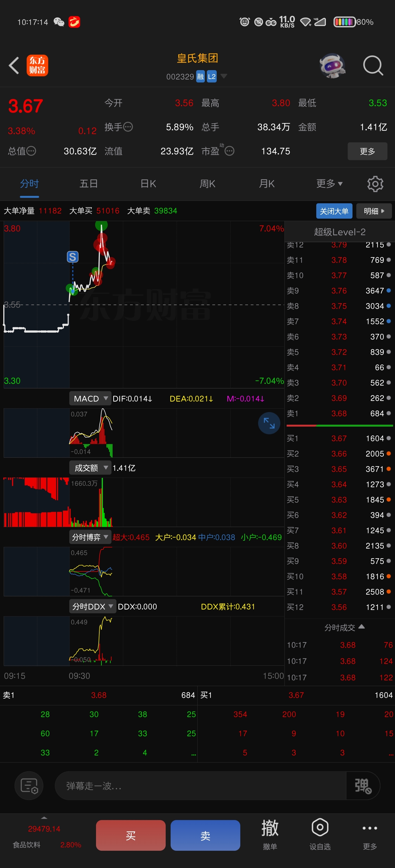Show 换手 info bubble icon
This screenshot has width=395, height=868.
(x=128, y=127)
